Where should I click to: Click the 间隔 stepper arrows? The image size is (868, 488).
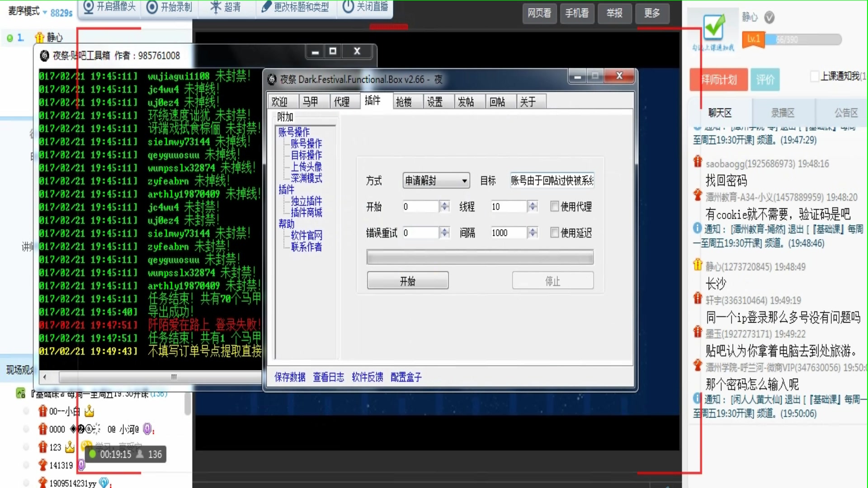533,233
